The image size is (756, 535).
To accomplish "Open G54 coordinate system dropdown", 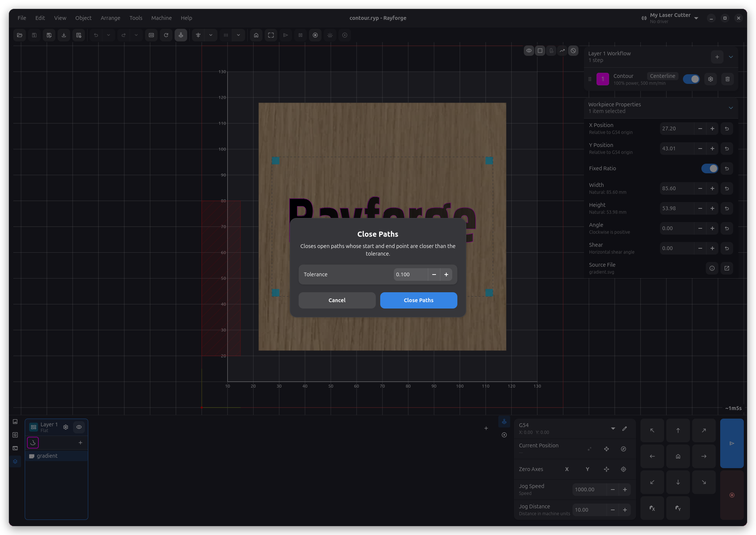I will pos(613,429).
